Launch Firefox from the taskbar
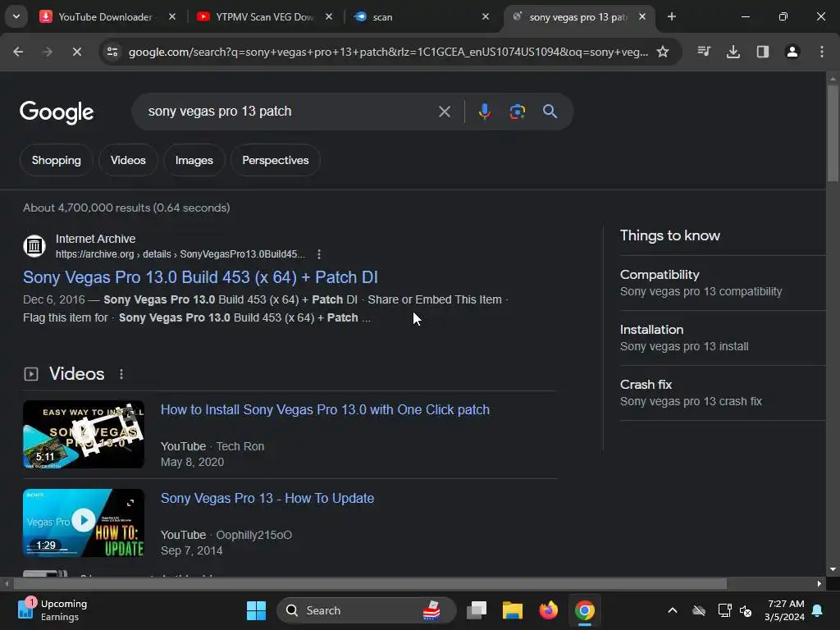840x630 pixels. click(x=548, y=610)
